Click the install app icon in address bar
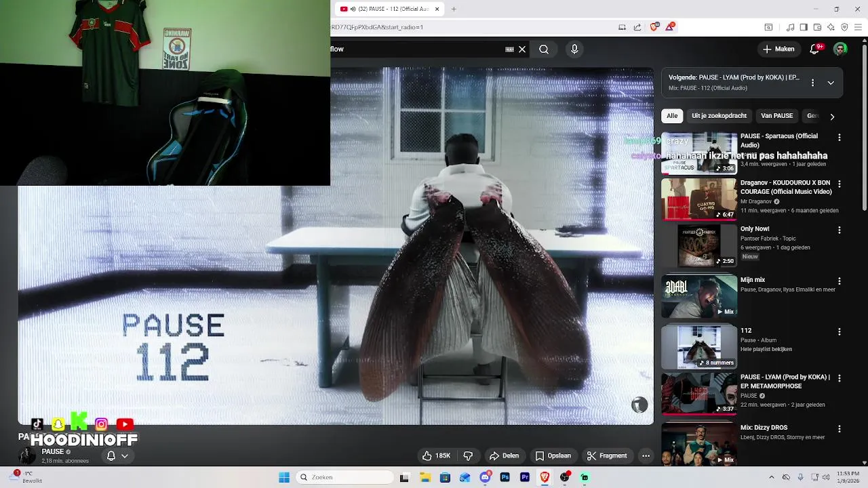 coord(622,27)
